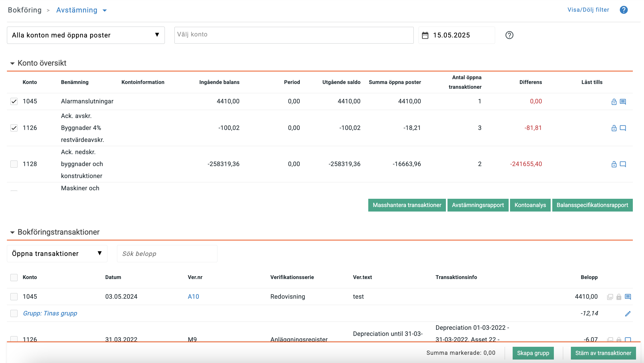Open the comment icon on account 1126 row
Screen dimensions: 644x363
pos(623,128)
